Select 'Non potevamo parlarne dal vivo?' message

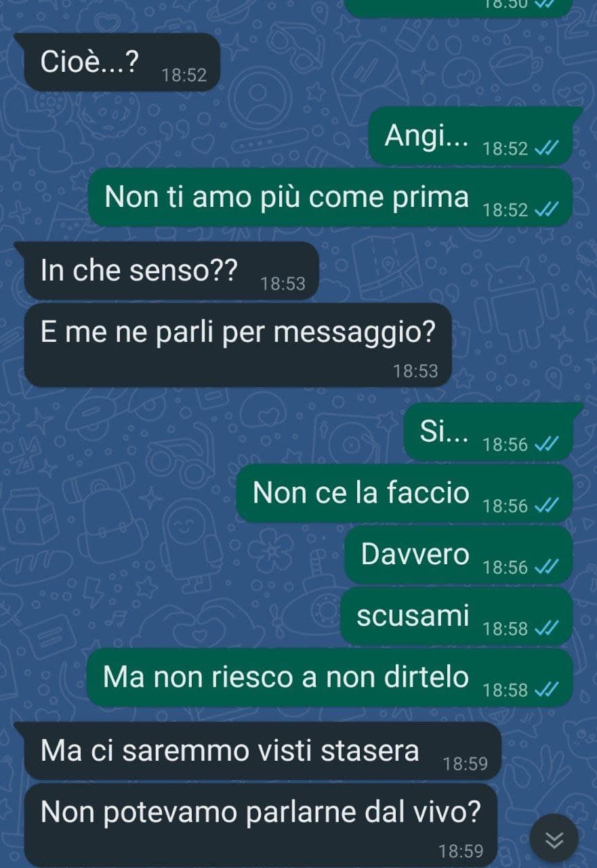[261, 825]
